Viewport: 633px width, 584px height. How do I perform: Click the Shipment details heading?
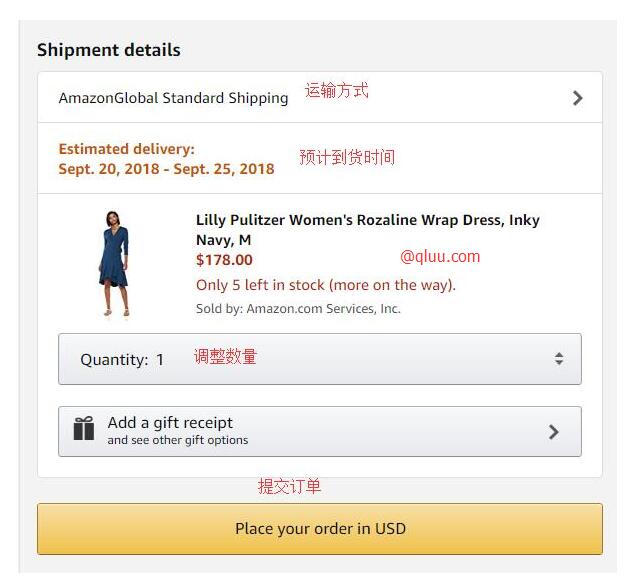pyautogui.click(x=109, y=50)
